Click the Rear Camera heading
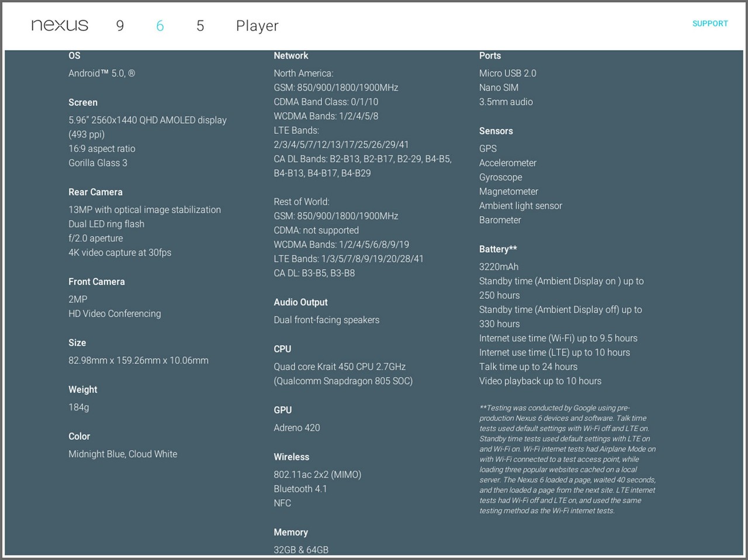The width and height of the screenshot is (748, 560). point(95,192)
